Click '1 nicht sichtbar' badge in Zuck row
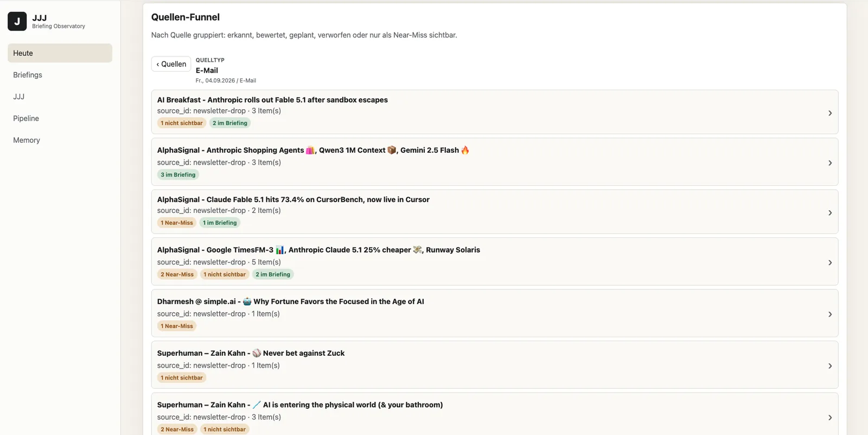868x435 pixels. (182, 377)
